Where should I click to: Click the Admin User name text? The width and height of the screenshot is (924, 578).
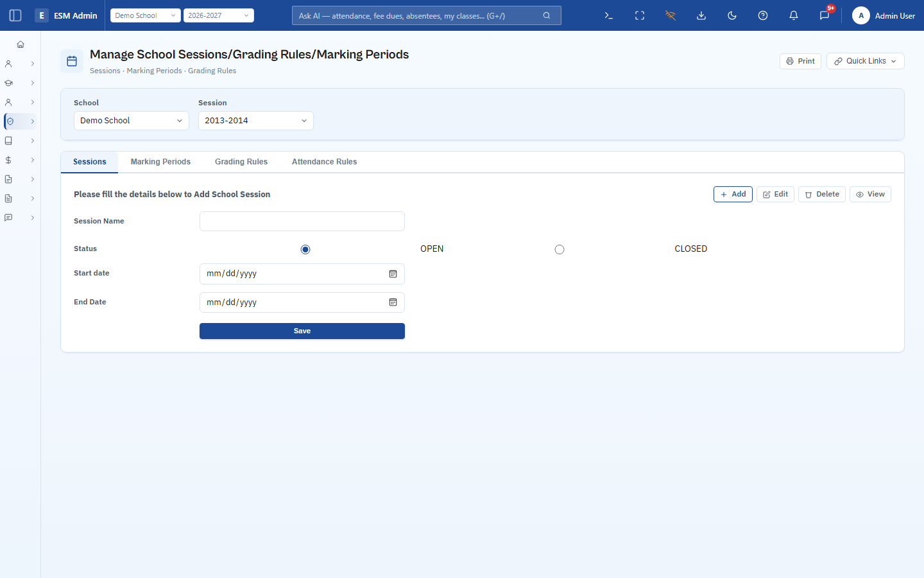(x=895, y=15)
